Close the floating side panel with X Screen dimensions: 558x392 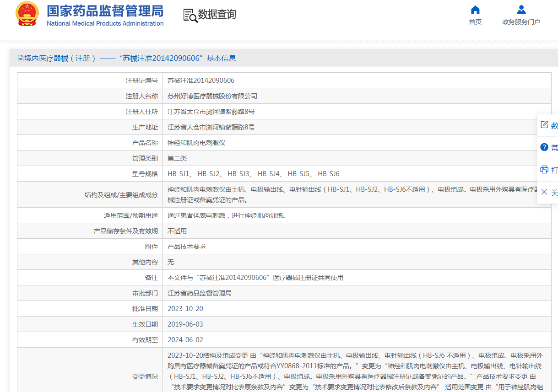[544, 192]
